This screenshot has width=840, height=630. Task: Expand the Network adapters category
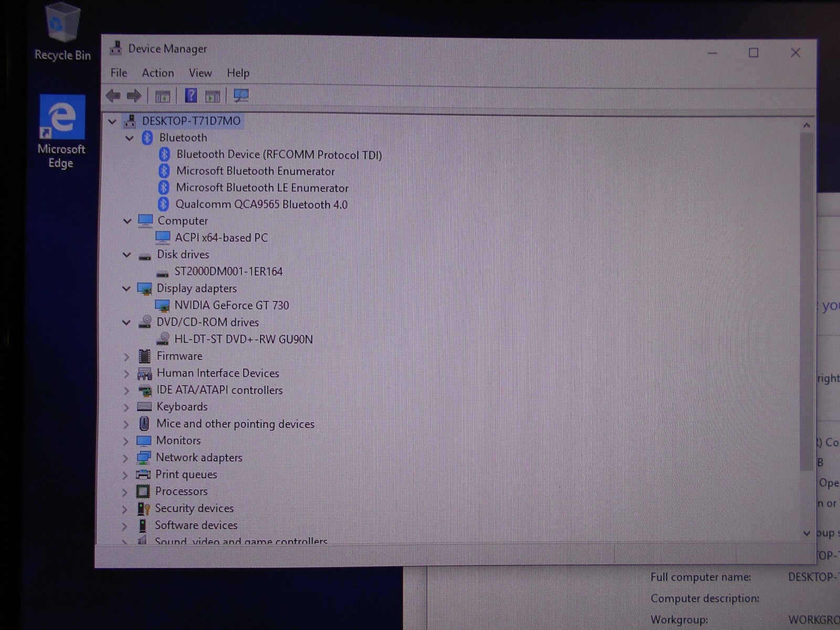click(x=125, y=458)
